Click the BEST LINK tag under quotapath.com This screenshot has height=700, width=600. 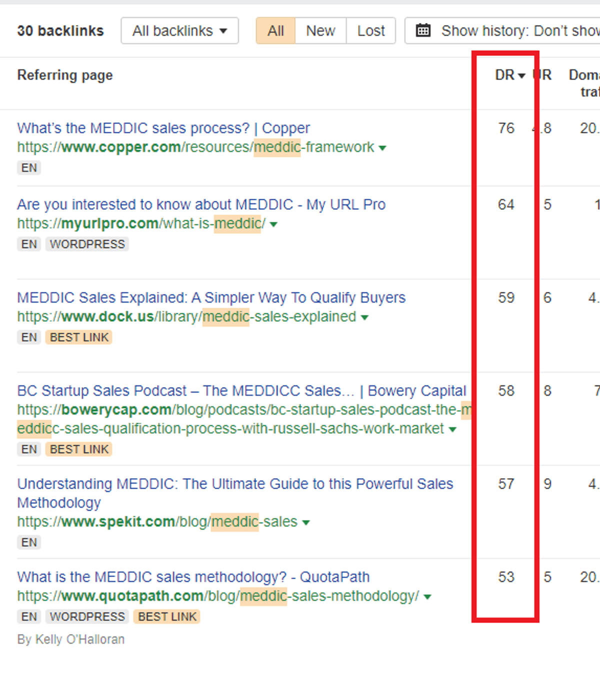pyautogui.click(x=167, y=617)
